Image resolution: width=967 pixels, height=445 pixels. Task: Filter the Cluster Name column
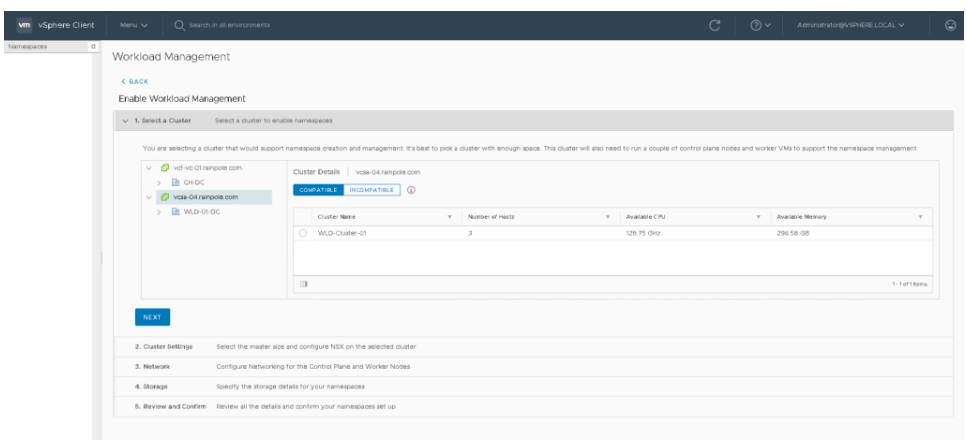click(450, 217)
